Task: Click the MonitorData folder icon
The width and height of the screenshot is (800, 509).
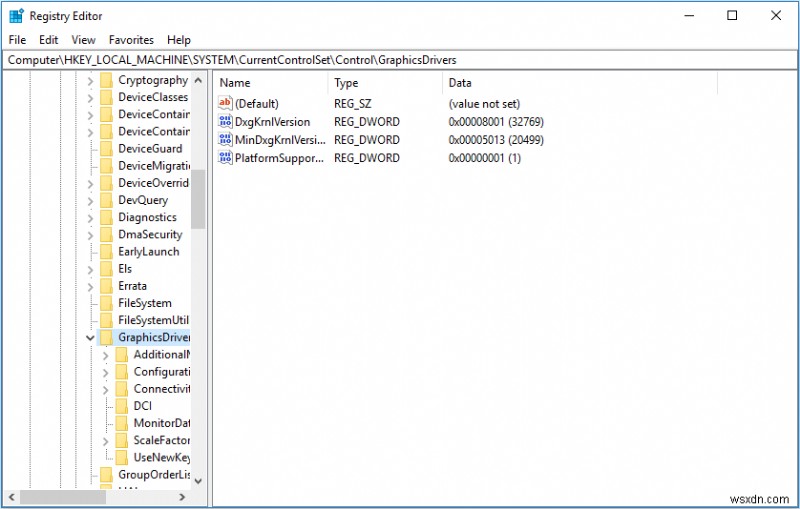Action: pos(121,423)
